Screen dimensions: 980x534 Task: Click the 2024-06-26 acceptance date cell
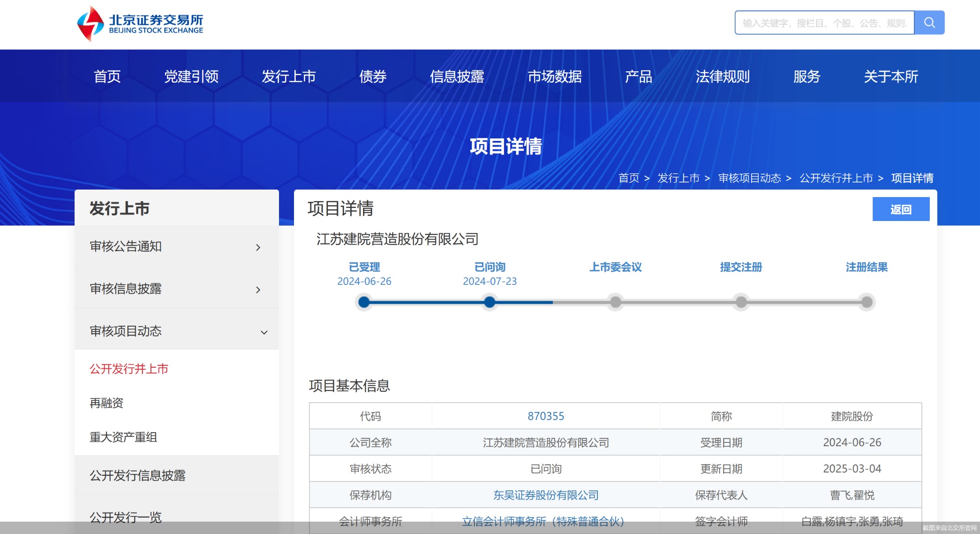(x=852, y=442)
